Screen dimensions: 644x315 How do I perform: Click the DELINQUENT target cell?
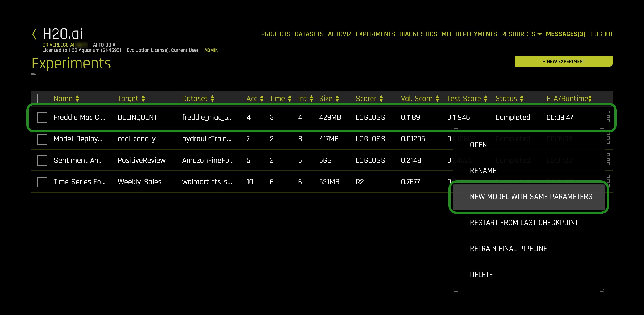137,117
